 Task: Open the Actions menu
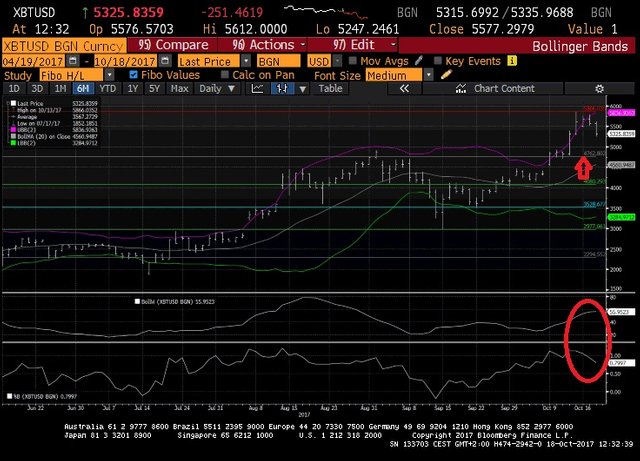pos(263,45)
